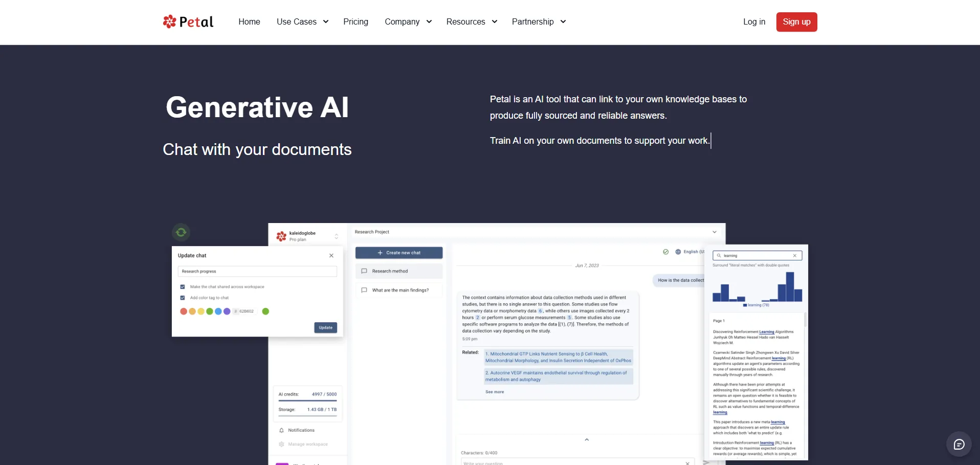The height and width of the screenshot is (465, 980).
Task: Click the Research progress name field
Action: point(257,272)
